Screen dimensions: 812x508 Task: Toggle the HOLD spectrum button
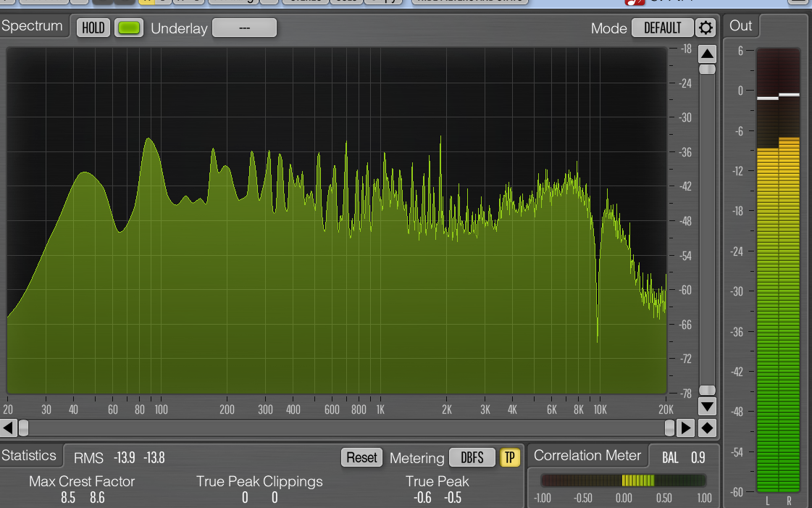(93, 28)
